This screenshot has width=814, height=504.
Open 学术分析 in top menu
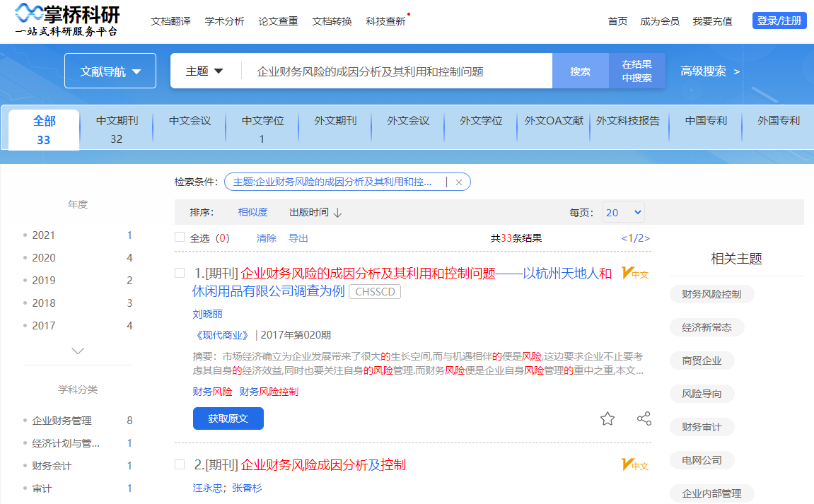pyautogui.click(x=224, y=21)
